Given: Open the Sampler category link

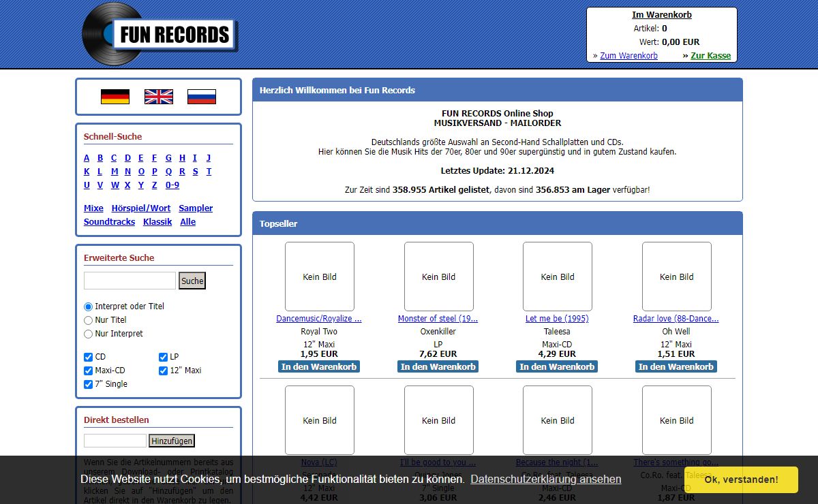Looking at the screenshot, I should [196, 208].
